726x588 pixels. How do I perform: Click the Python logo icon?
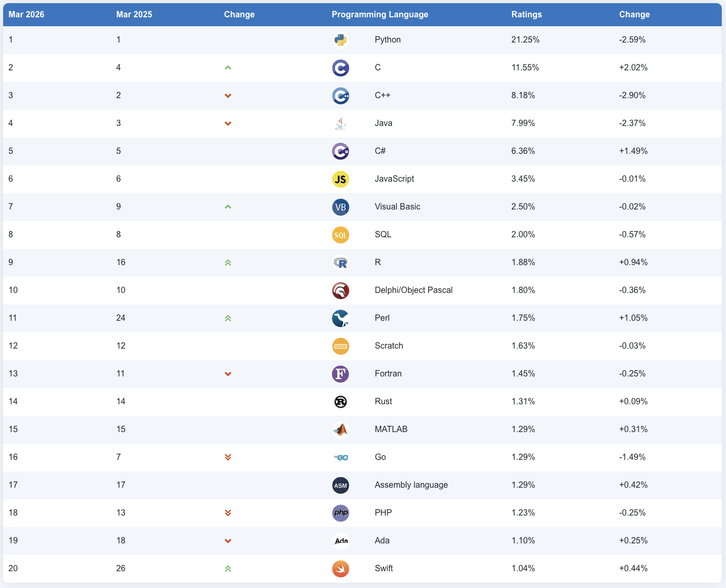click(x=340, y=40)
